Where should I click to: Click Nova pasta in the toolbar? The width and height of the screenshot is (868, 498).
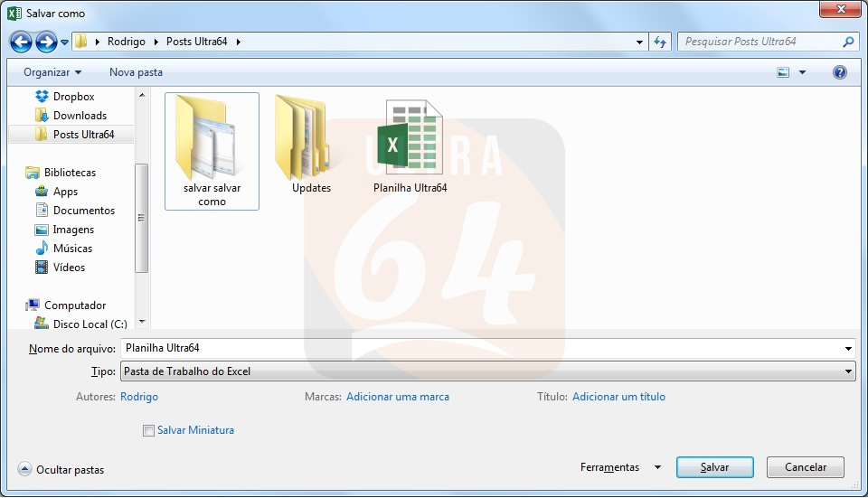tap(136, 72)
